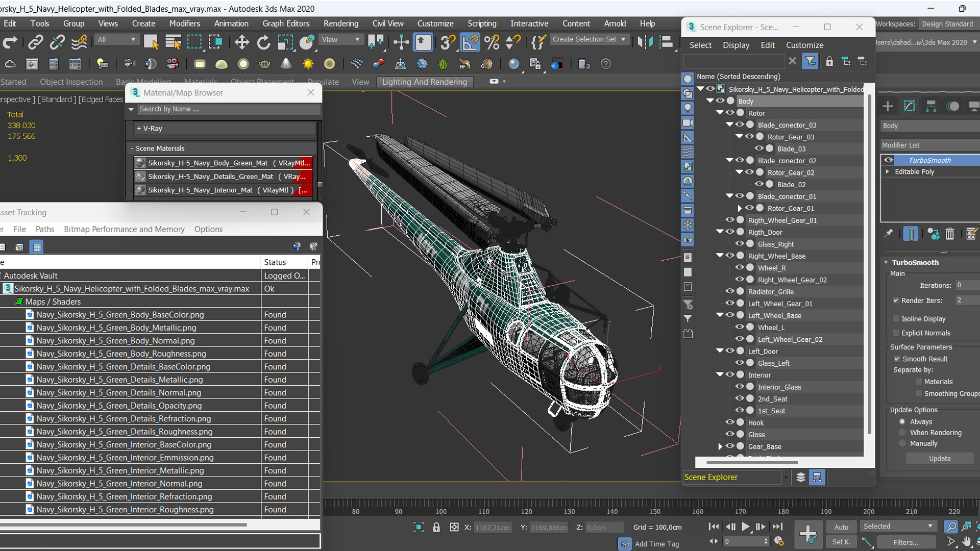This screenshot has width=980, height=551.
Task: Open the Graph Editors menu
Action: [x=286, y=23]
